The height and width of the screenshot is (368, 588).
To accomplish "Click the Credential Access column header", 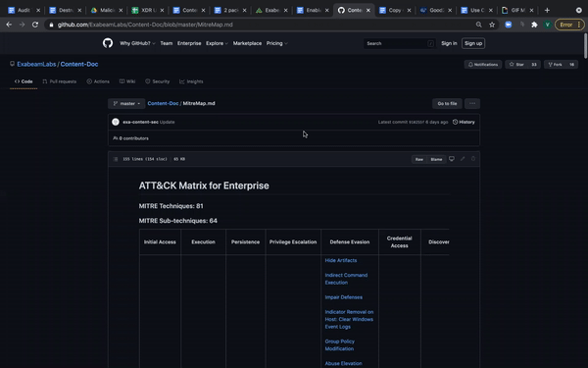I will [x=400, y=241].
